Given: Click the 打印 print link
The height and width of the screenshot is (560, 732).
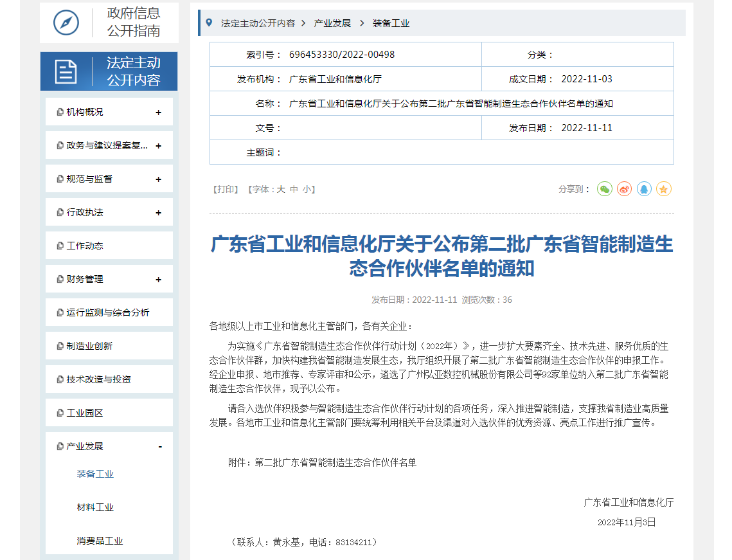Looking at the screenshot, I should [226, 190].
